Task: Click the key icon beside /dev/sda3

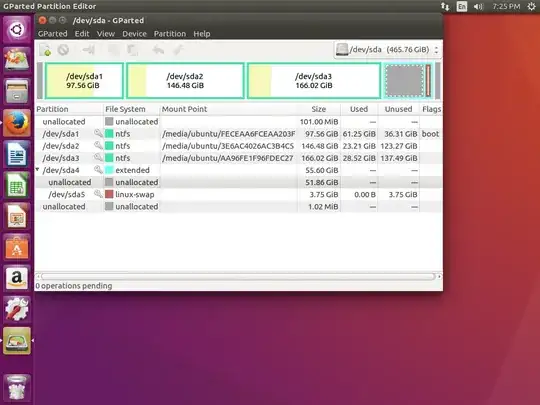Action: coord(98,157)
